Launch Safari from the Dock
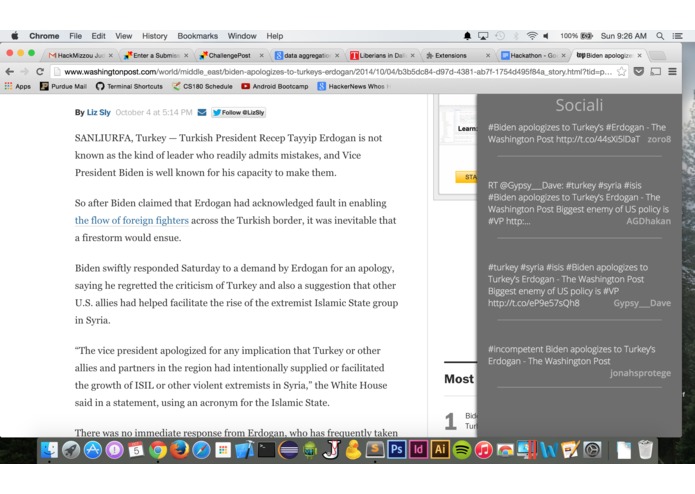Image resolution: width=695 pixels, height=494 pixels. [x=201, y=450]
